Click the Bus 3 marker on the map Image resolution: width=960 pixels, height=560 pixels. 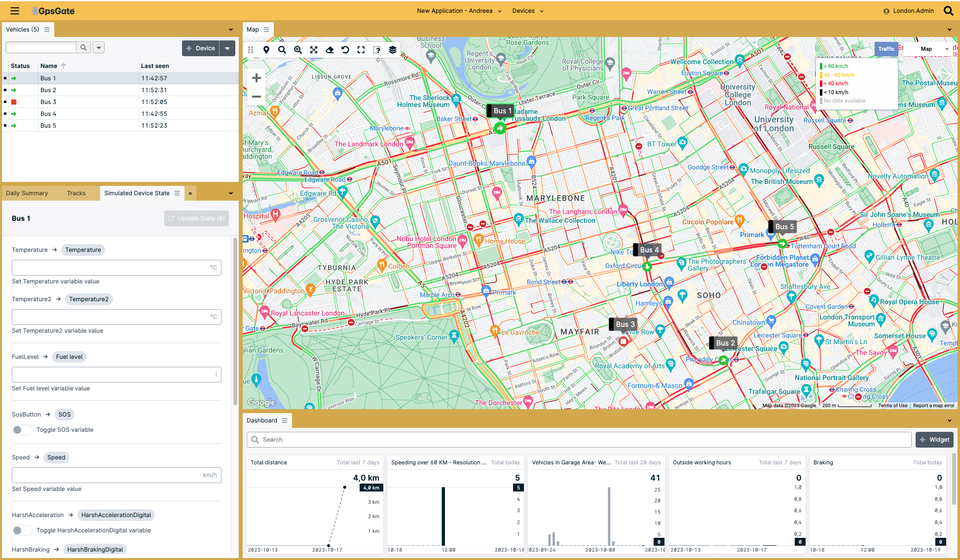click(x=623, y=341)
